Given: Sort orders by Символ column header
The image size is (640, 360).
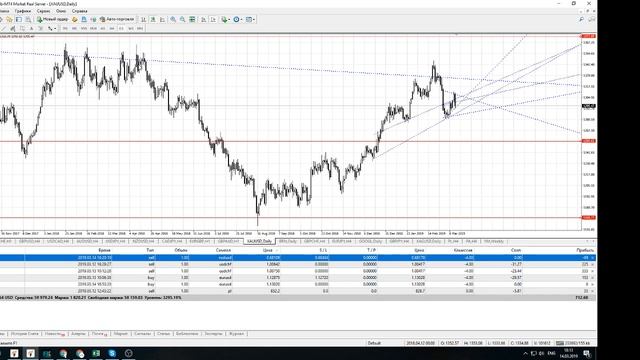Looking at the screenshot, I should tap(224, 250).
